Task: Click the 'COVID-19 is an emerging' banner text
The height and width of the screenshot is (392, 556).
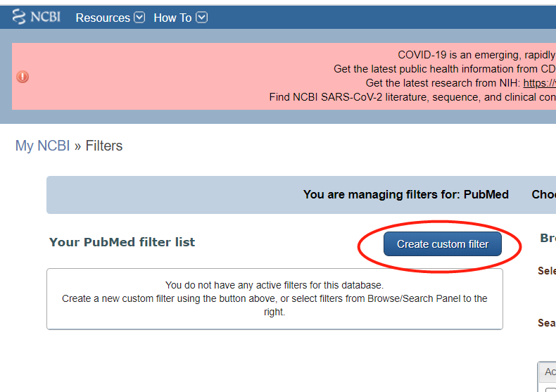Action: pyautogui.click(x=476, y=55)
